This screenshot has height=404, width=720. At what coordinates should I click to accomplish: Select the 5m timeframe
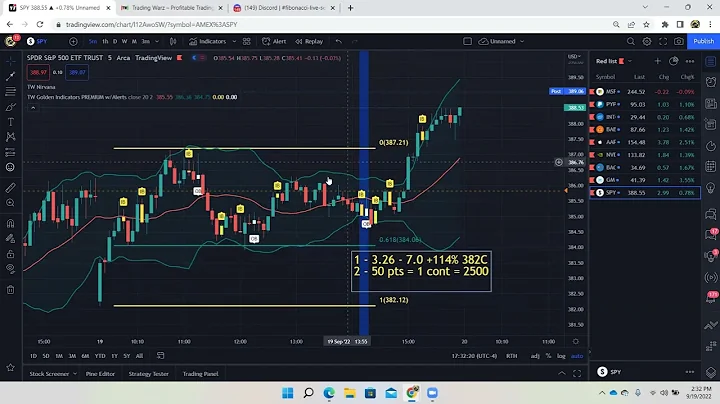click(93, 41)
